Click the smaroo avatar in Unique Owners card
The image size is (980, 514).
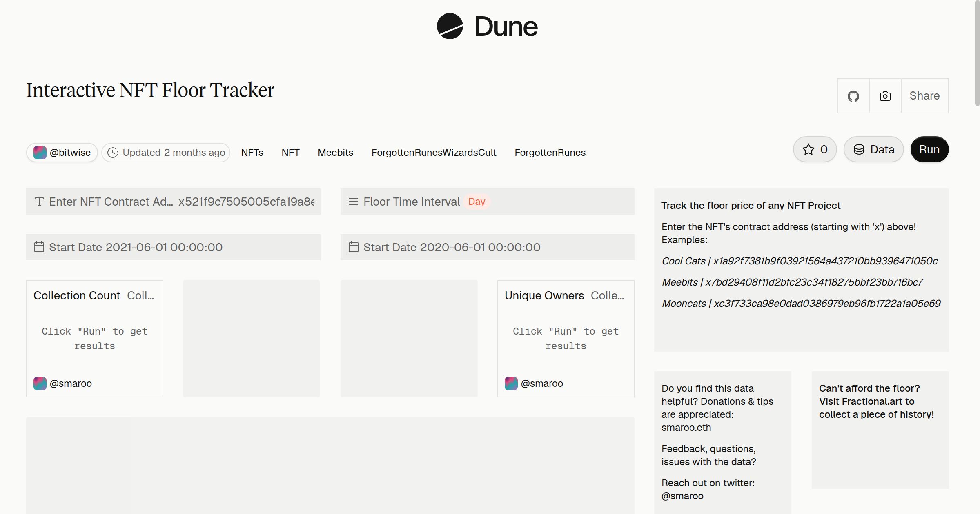[511, 383]
